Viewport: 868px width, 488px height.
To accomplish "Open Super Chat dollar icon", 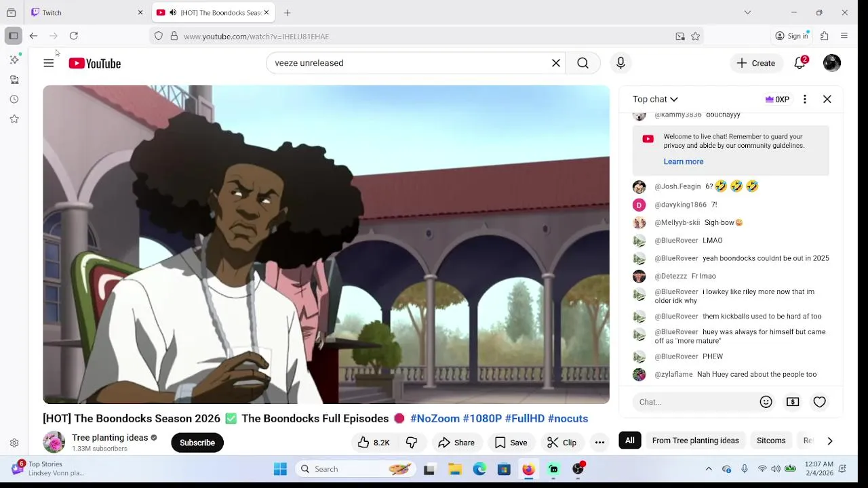I will click(x=793, y=402).
